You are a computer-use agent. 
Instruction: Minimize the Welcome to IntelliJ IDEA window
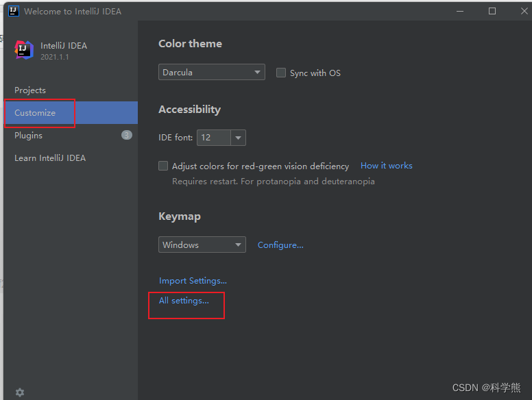click(460, 11)
